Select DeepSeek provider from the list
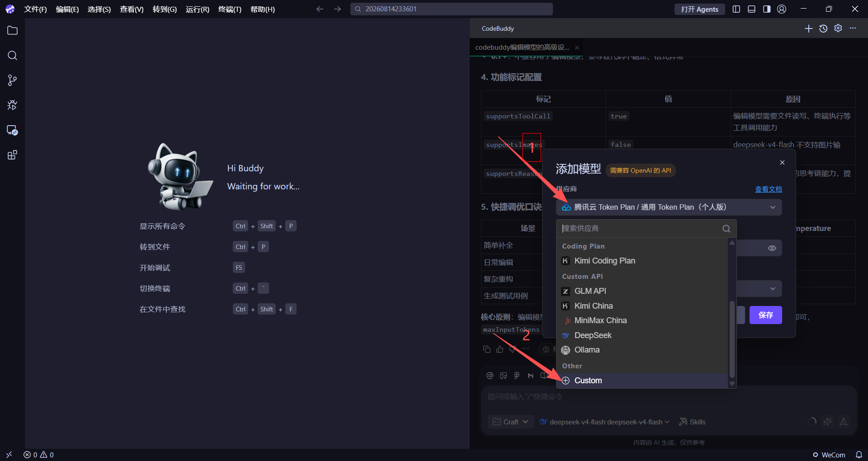The image size is (868, 461). pos(642,335)
